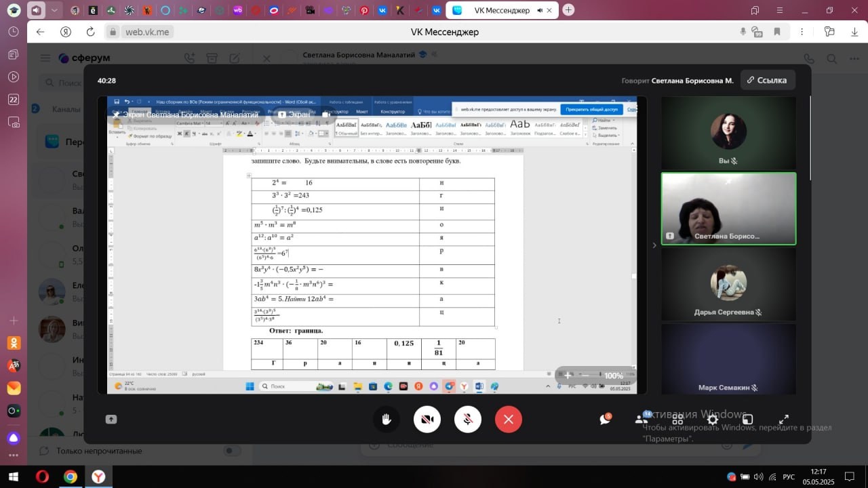Open the Pinterest pinned tab
This screenshot has height=488, width=868.
point(364,10)
